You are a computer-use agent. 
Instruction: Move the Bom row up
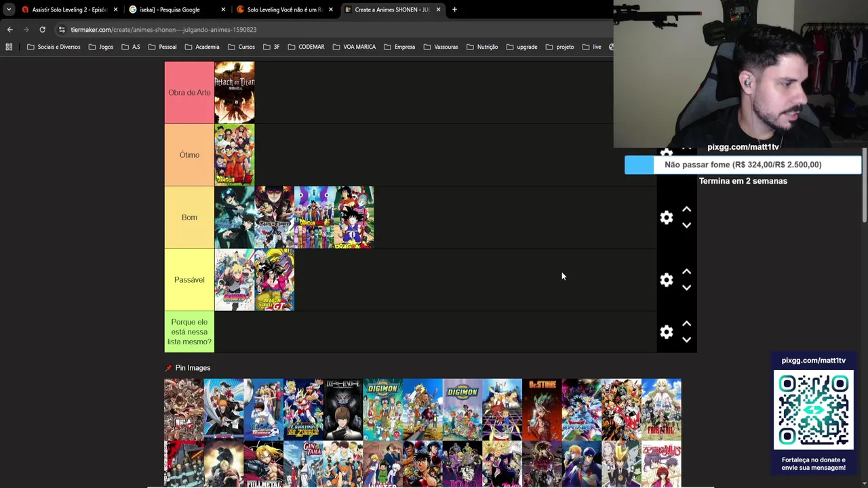point(686,209)
